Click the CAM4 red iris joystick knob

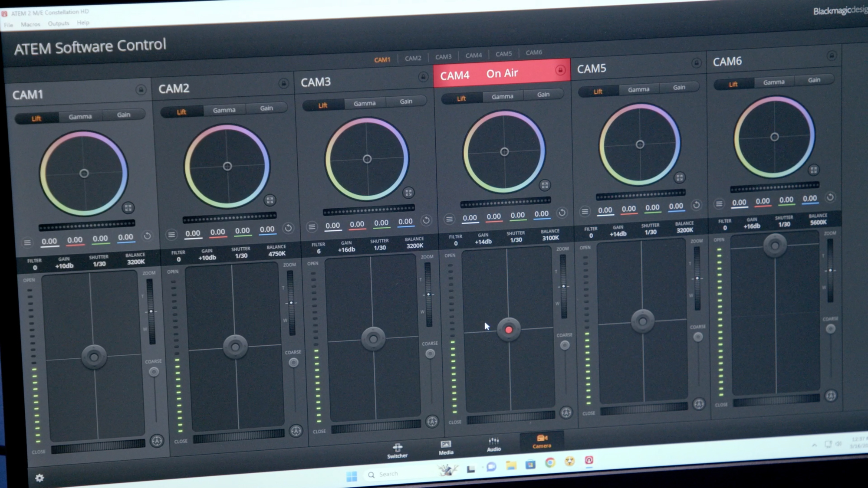pyautogui.click(x=509, y=330)
